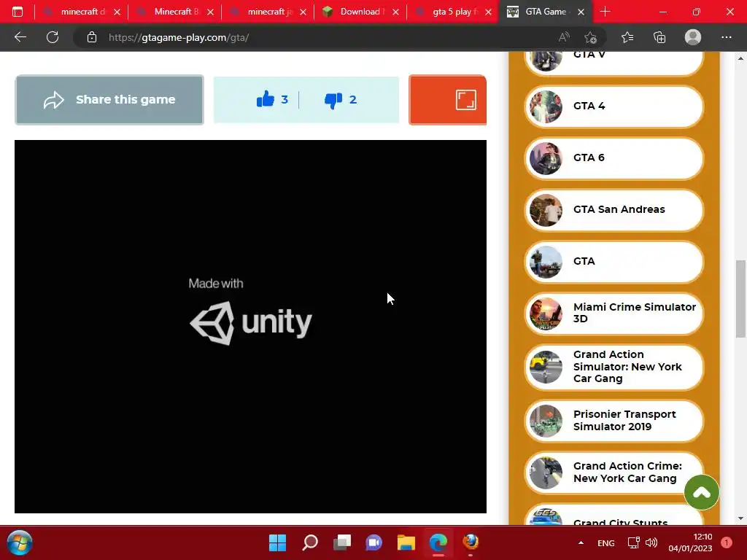
Task: Click the page vertical scrollbar thumb
Action: point(740,299)
